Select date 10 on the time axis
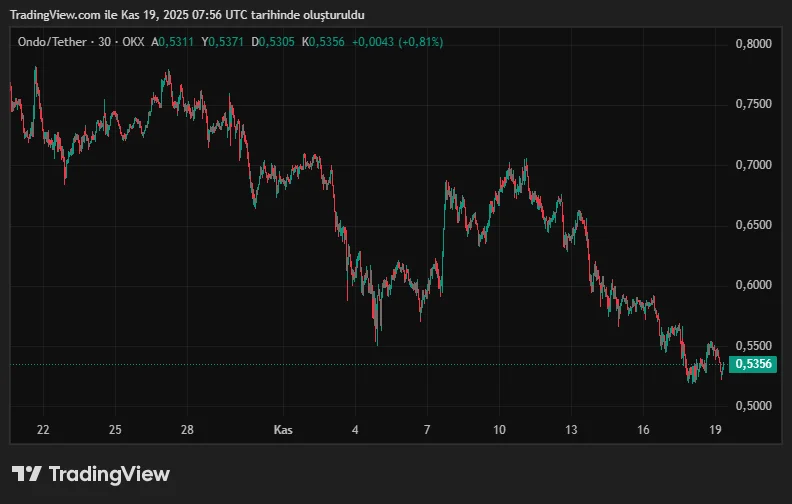 click(499, 430)
